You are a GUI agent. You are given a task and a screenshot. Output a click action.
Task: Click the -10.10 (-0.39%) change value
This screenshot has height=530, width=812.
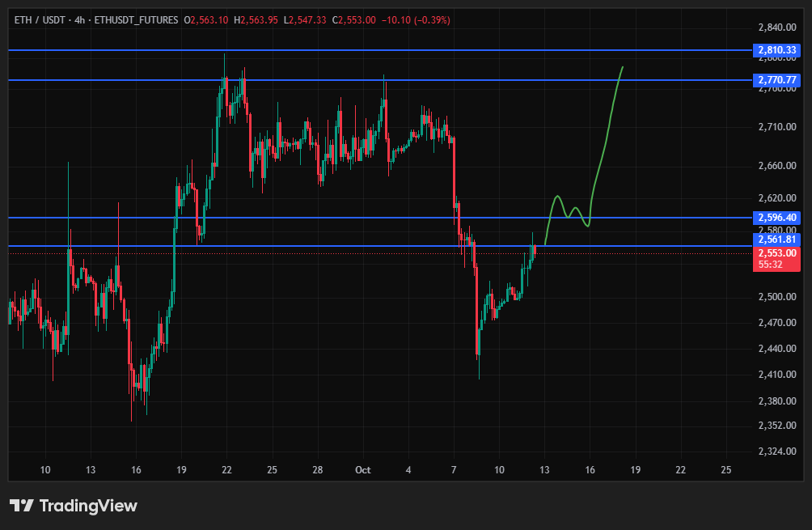[416, 20]
